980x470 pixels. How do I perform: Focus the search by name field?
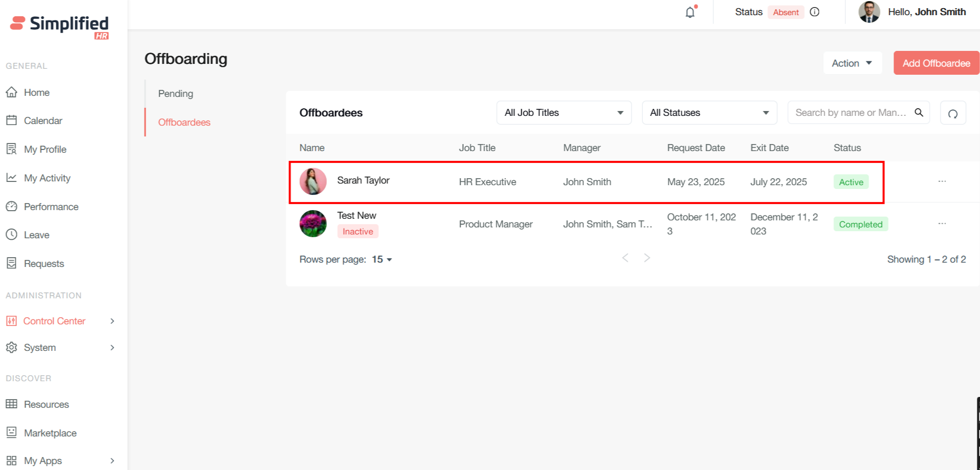[850, 113]
